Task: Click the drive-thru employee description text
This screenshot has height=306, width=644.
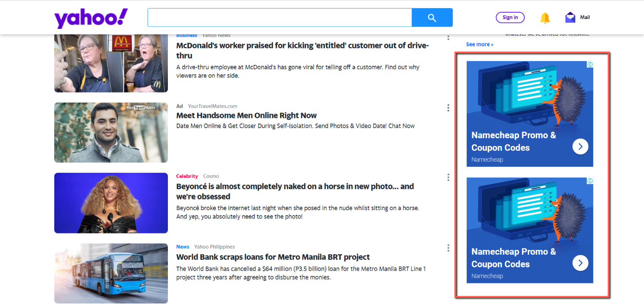Action: click(298, 71)
